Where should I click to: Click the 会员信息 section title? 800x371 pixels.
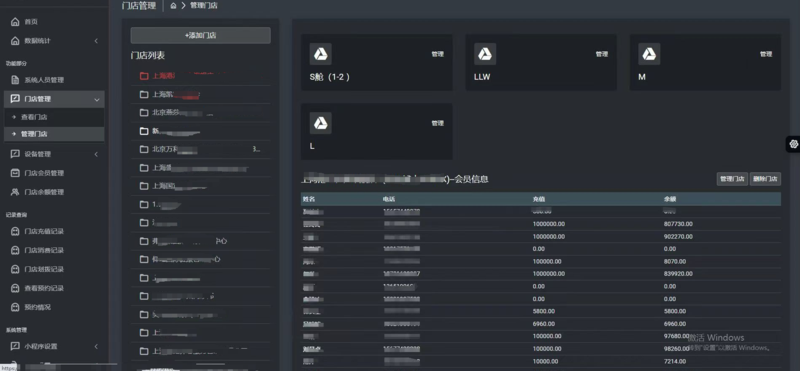(x=471, y=180)
